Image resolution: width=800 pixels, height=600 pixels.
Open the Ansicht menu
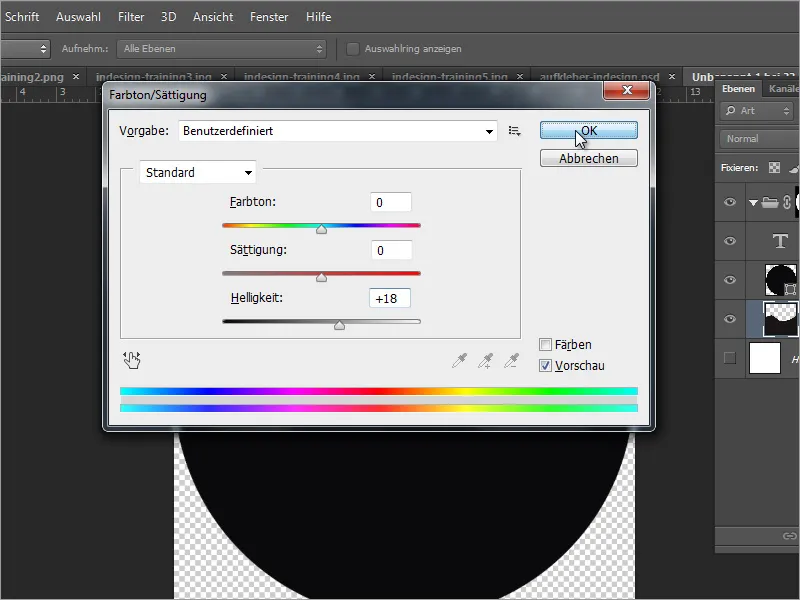coord(213,17)
